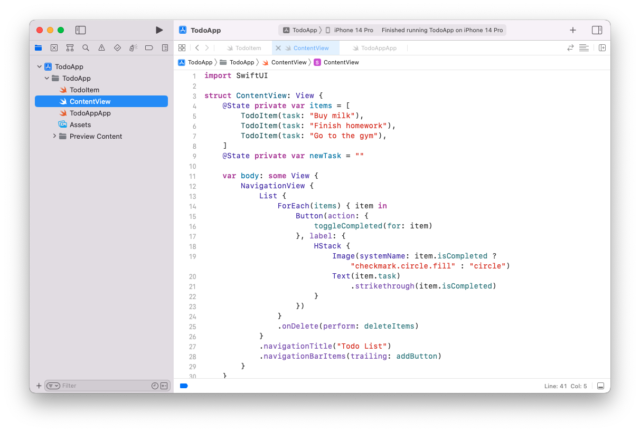The width and height of the screenshot is (640, 432).
Task: Open the Project navigator folder icon
Action: pyautogui.click(x=38, y=48)
